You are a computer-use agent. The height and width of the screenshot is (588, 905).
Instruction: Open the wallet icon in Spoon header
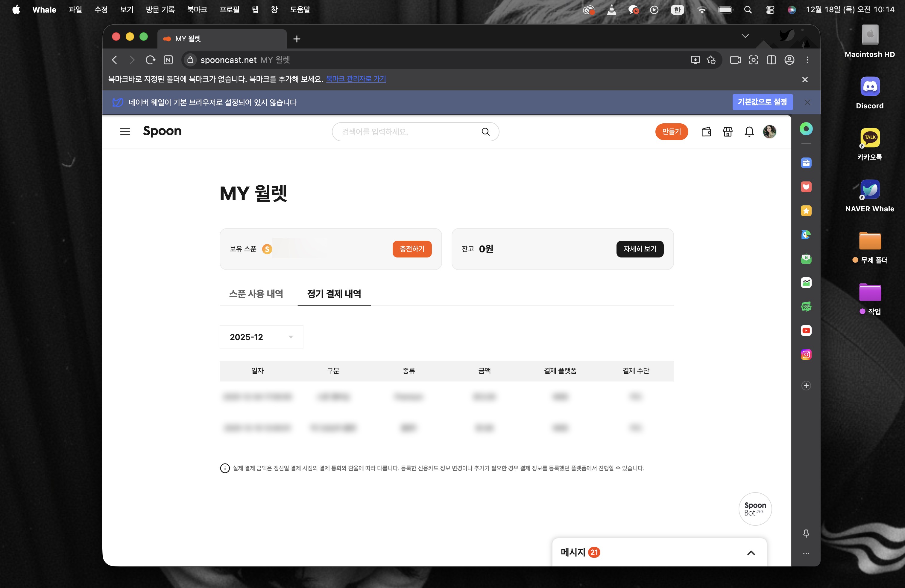[x=706, y=132]
